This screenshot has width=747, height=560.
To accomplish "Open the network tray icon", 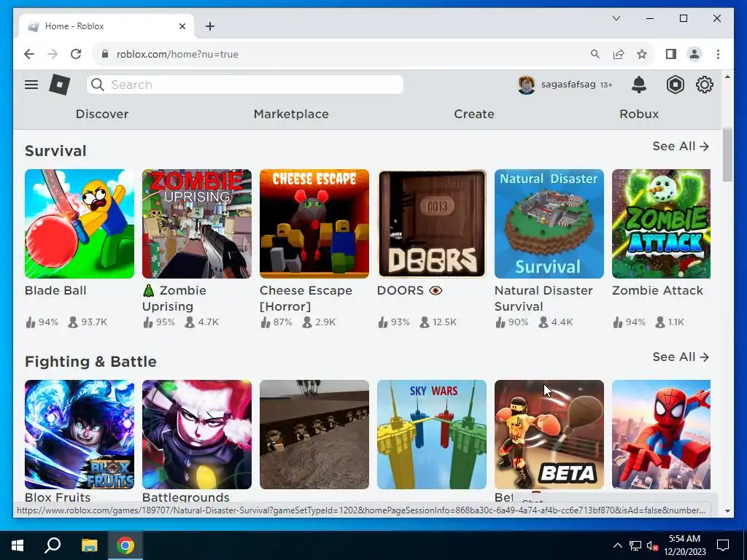I will 635,545.
